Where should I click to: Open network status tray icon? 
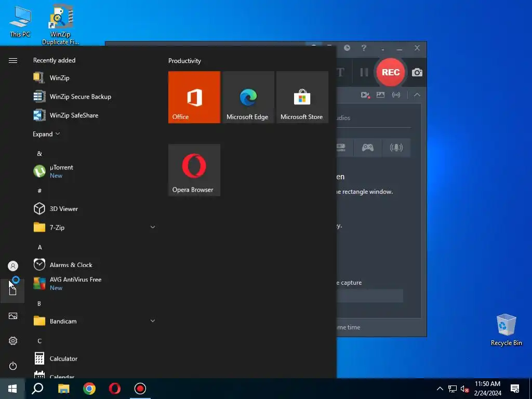[453, 389]
